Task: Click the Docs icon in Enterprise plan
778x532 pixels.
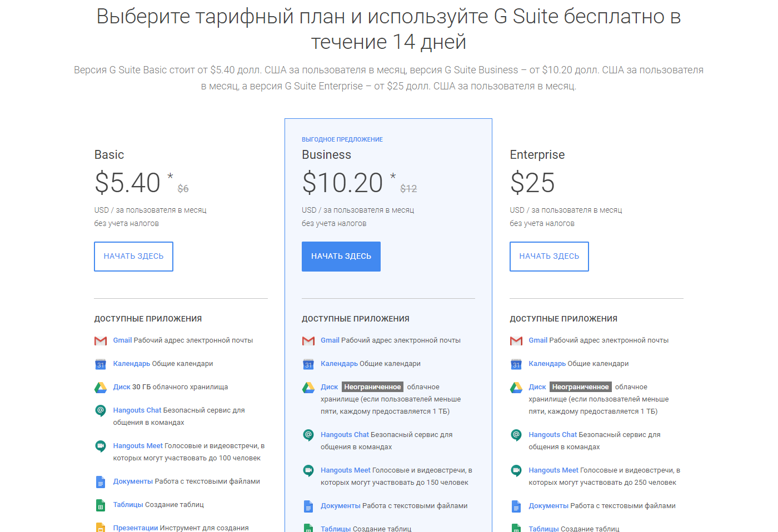Action: (516, 506)
